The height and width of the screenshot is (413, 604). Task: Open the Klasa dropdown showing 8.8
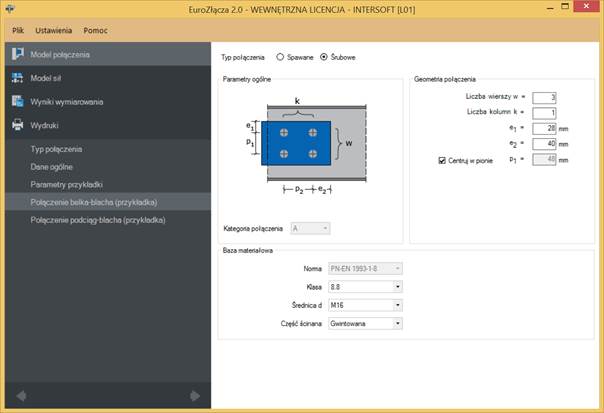point(365,287)
